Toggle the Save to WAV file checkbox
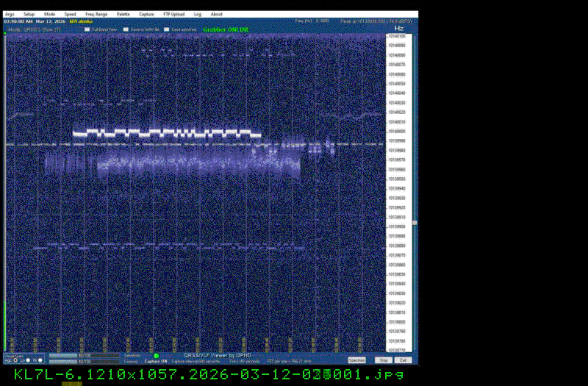The image size is (588, 386). 126,29
